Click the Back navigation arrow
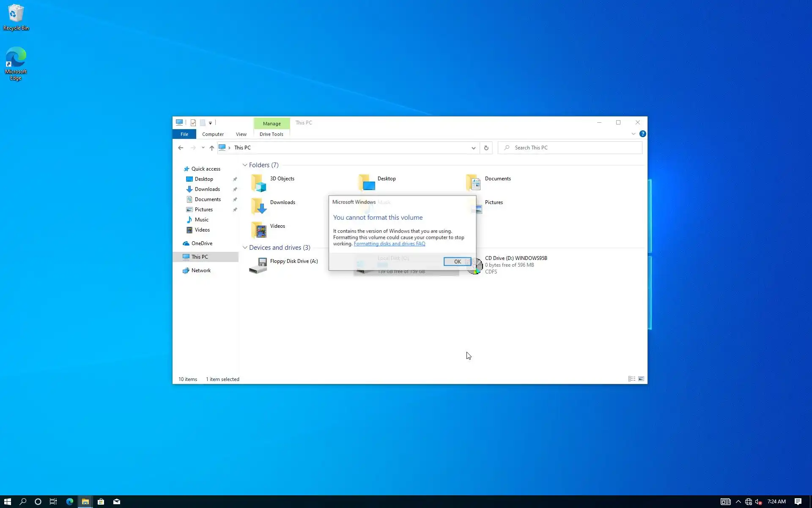812x508 pixels. (181, 148)
